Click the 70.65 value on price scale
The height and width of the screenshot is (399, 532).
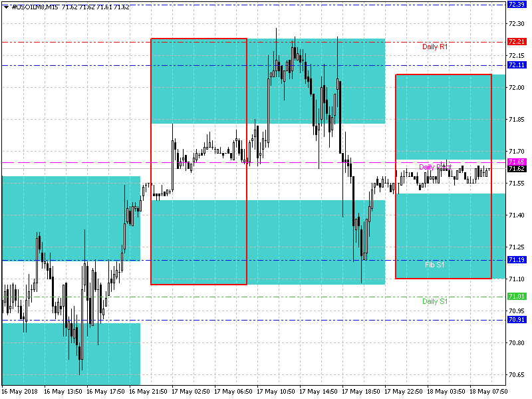tap(517, 374)
